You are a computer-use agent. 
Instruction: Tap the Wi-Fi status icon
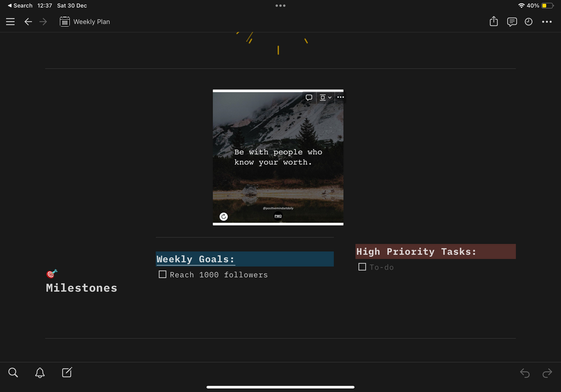(x=521, y=6)
